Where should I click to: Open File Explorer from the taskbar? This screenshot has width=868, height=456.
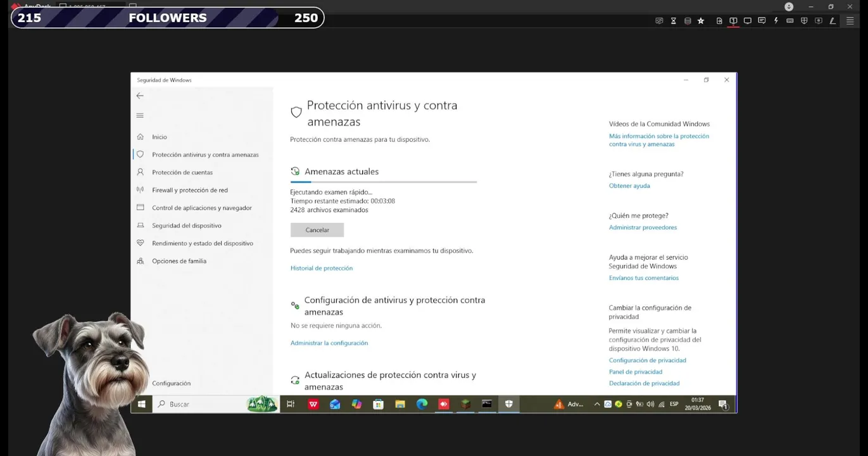tap(400, 404)
